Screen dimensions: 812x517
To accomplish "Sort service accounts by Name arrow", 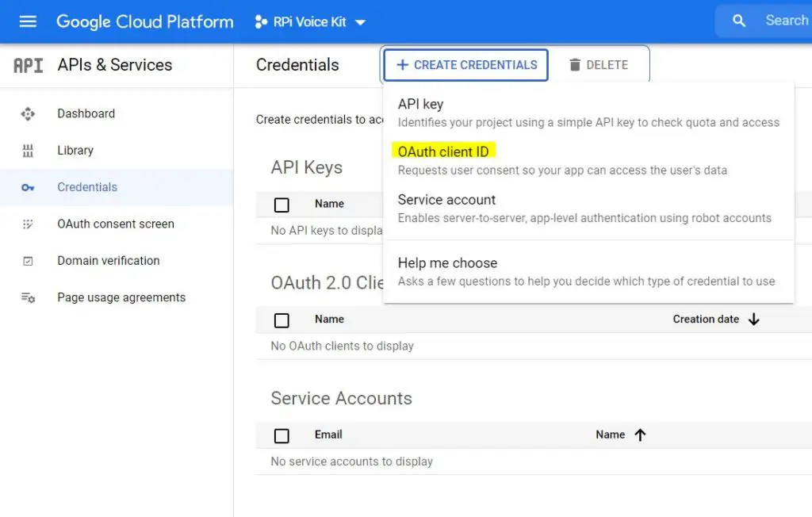I will coord(640,435).
